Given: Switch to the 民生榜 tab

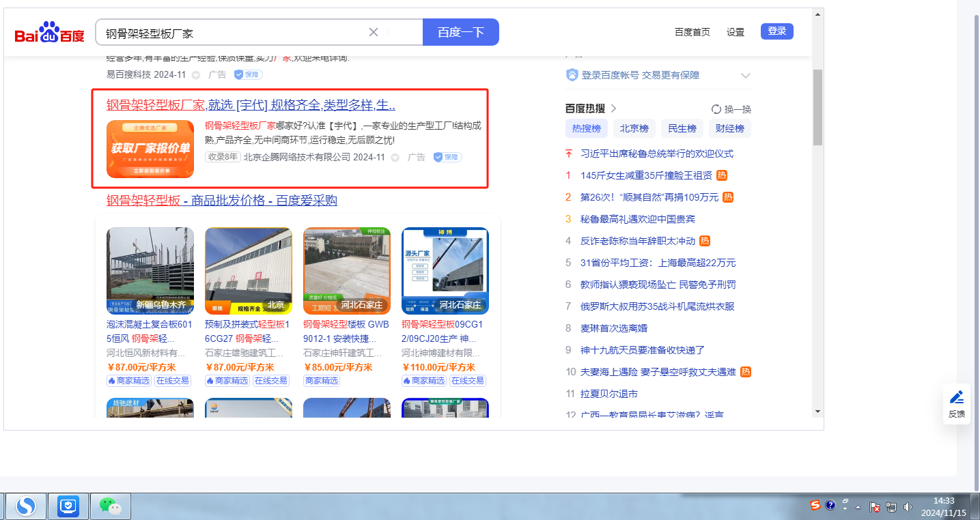Looking at the screenshot, I should (682, 128).
